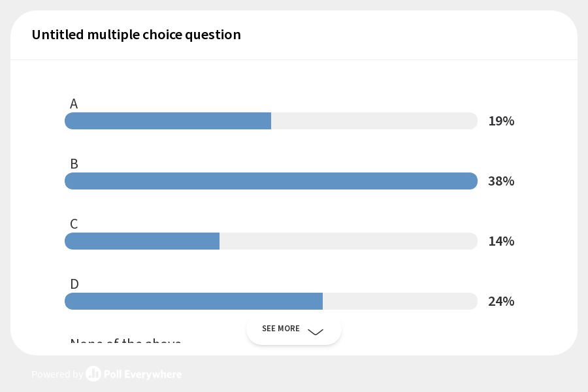Select answer option C
This screenshot has height=392, width=588.
[74, 223]
